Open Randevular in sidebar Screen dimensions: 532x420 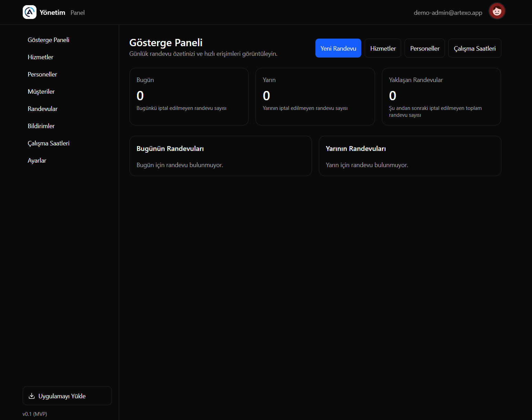coord(43,109)
